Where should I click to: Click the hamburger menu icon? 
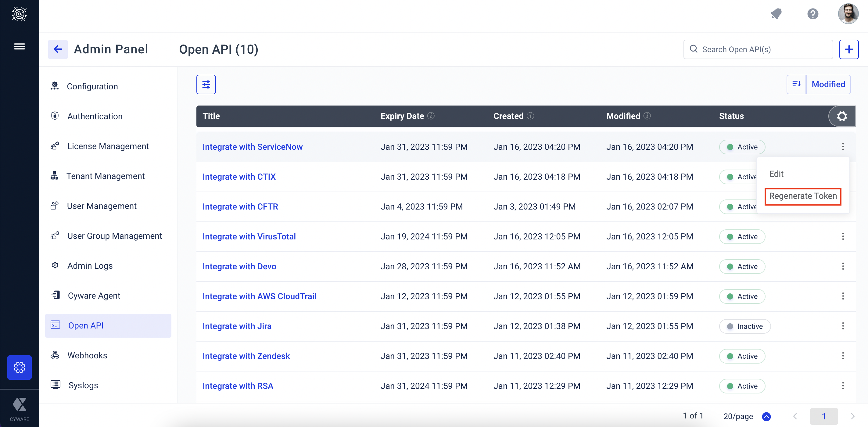tap(19, 46)
